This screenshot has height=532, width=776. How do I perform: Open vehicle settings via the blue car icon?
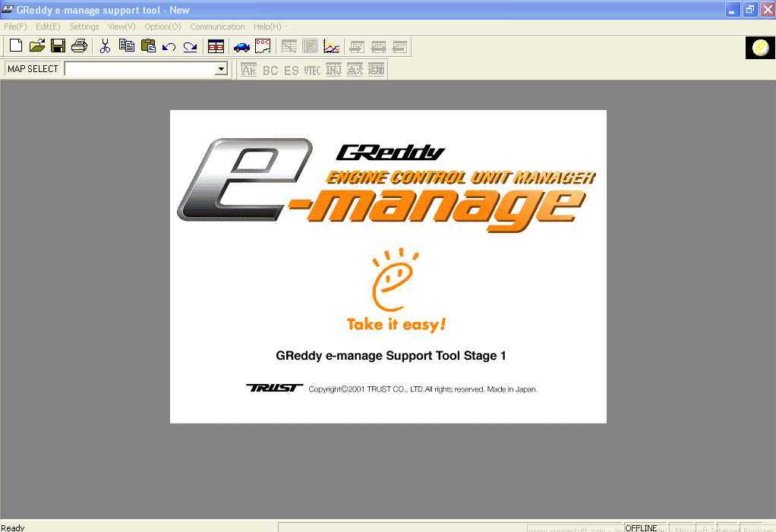pos(241,47)
